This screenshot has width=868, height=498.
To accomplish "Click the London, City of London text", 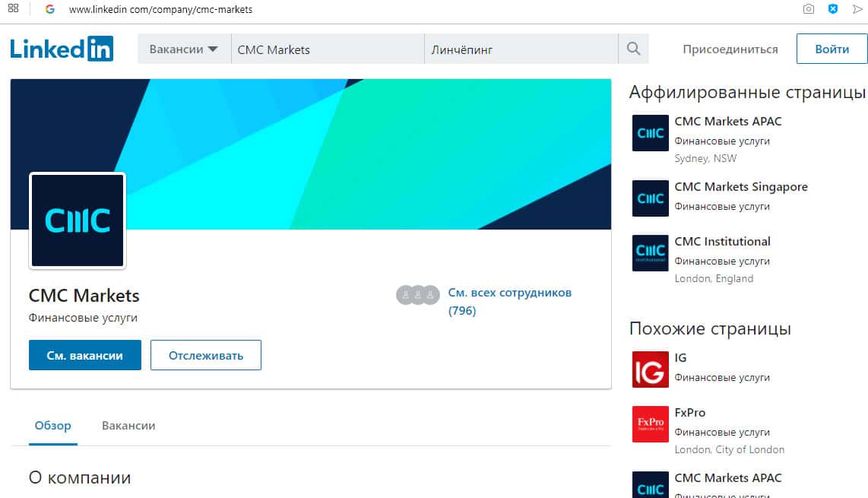I will click(729, 450).
